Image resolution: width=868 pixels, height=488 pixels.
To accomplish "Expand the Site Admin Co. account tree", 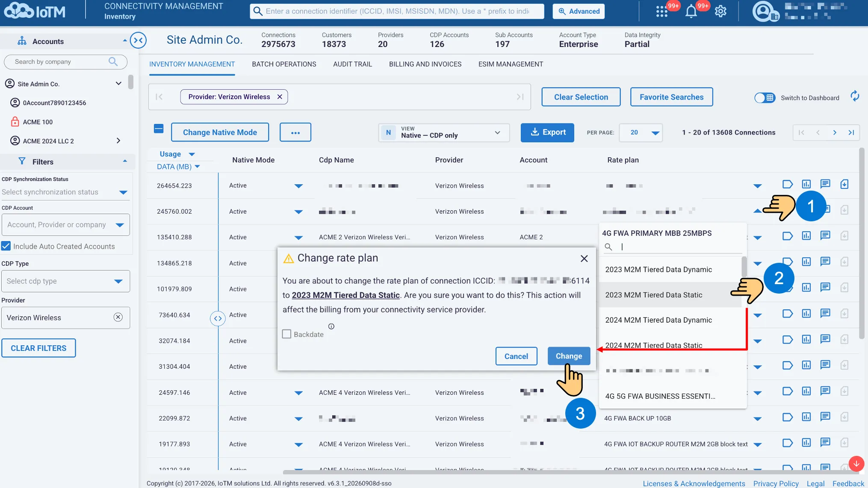I will pyautogui.click(x=118, y=83).
